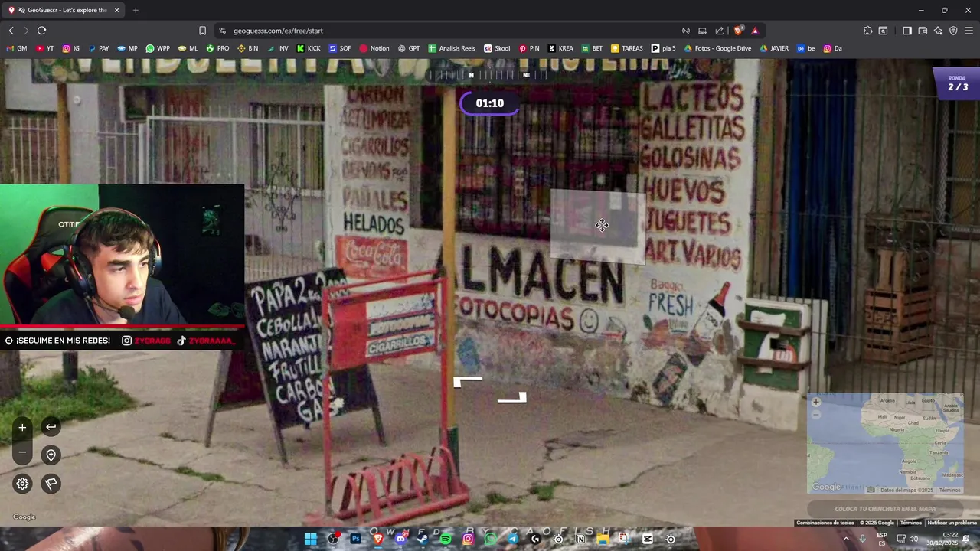Open the KREA bookmark
Viewport: 980px width, 551px height.
pos(560,48)
